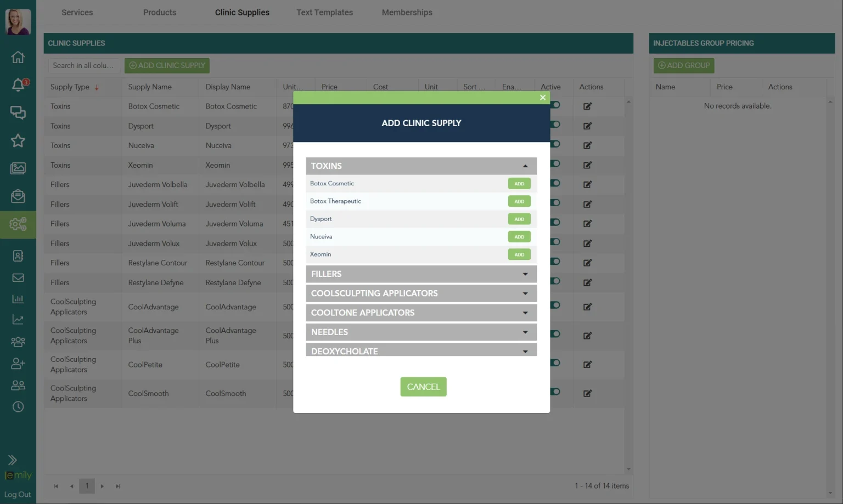Toggle the Active switch for the CoolPetite row

pyautogui.click(x=555, y=363)
